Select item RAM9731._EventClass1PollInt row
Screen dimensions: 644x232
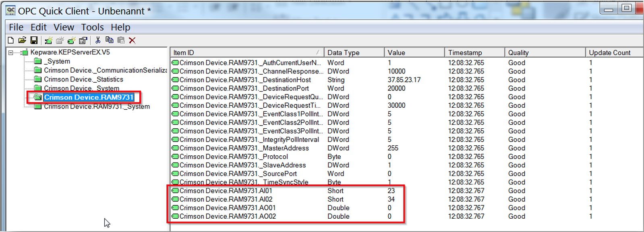pyautogui.click(x=251, y=114)
